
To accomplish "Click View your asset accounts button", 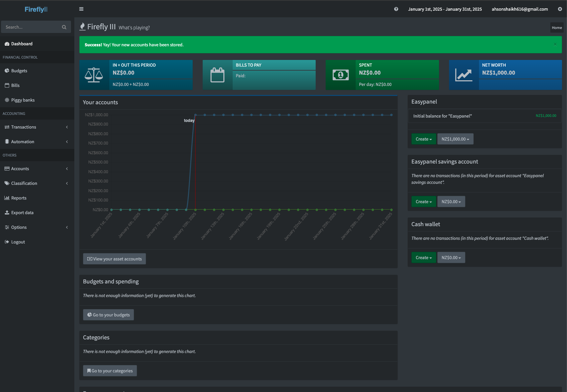I will (x=114, y=259).
